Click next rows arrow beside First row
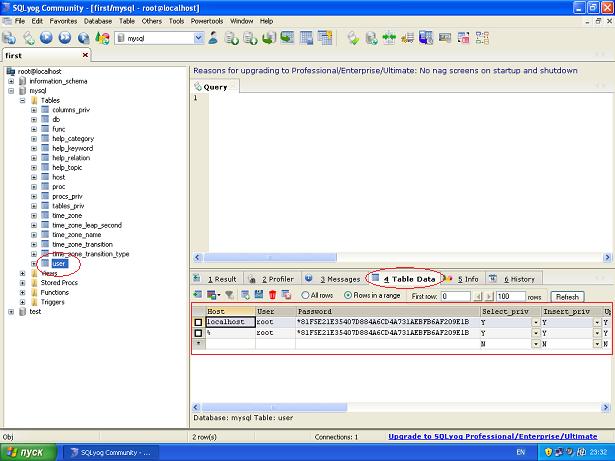Viewport: 615px width, 461px height. (489, 296)
